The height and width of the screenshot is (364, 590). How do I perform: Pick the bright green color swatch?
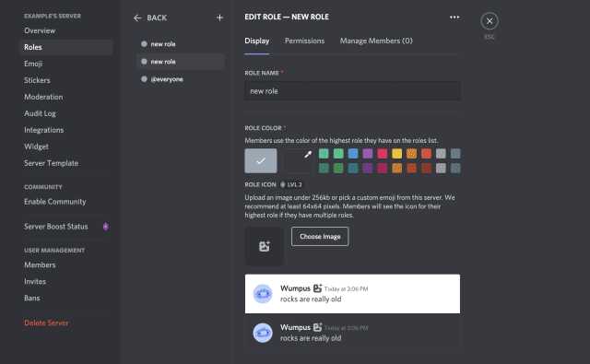(338, 153)
